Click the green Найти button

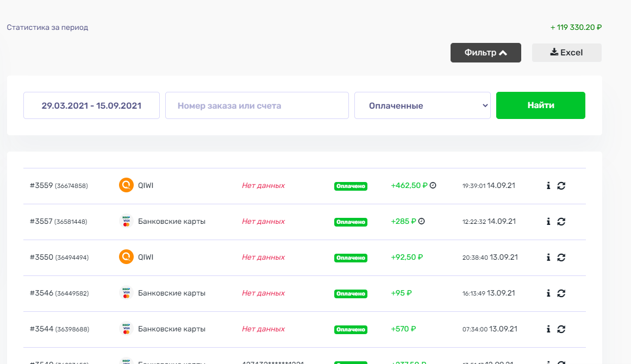(x=540, y=105)
